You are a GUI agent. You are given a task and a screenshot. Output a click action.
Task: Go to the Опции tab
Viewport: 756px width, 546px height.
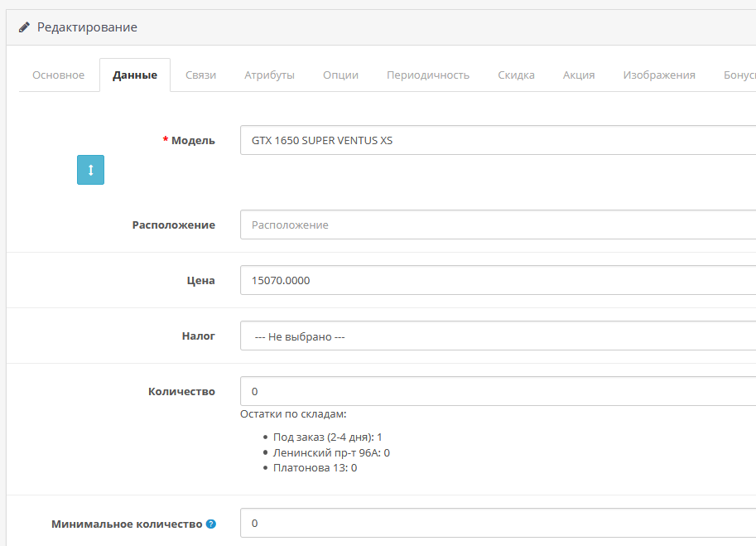tap(340, 75)
